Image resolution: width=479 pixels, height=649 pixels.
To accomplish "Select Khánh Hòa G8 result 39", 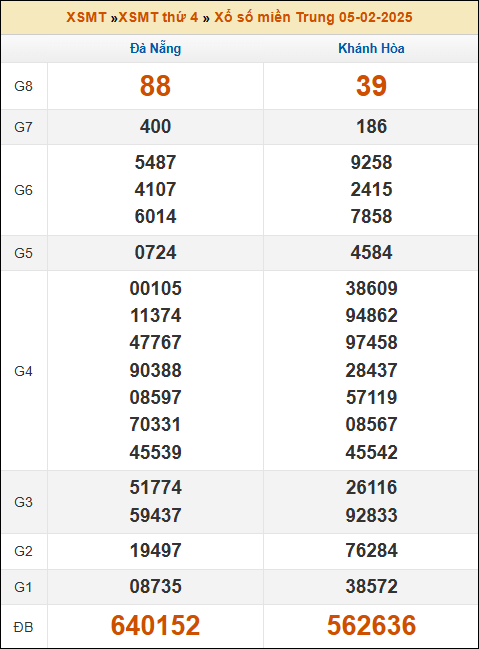I will [371, 86].
